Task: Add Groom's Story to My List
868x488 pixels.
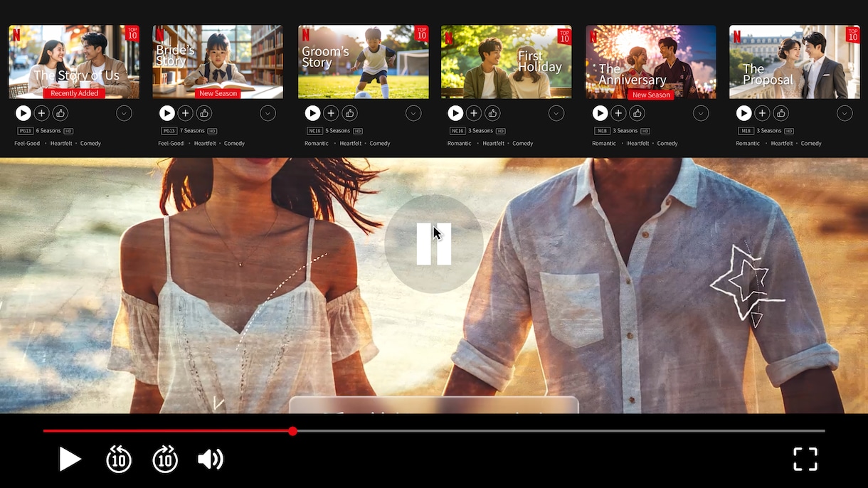Action: click(x=331, y=113)
